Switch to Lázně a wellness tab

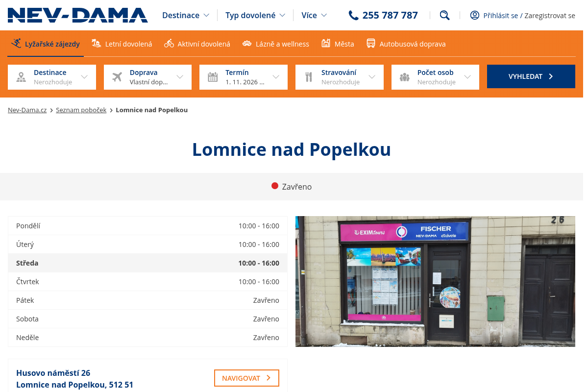coord(275,44)
